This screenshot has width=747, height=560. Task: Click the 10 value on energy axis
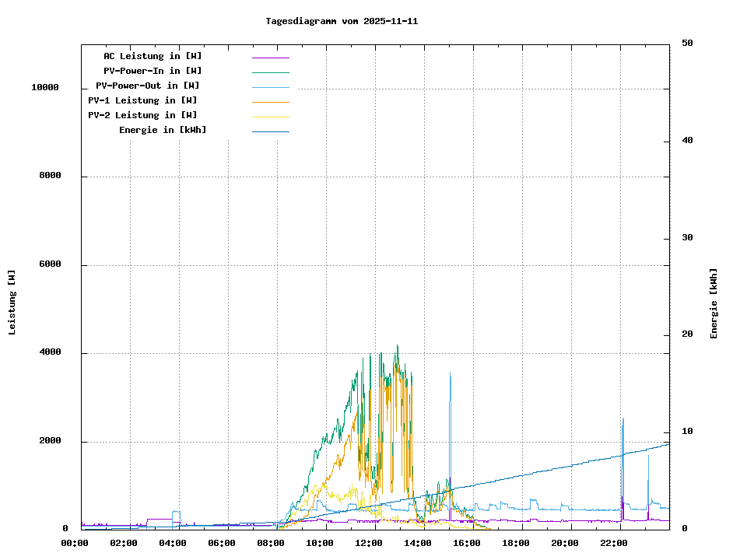click(687, 432)
